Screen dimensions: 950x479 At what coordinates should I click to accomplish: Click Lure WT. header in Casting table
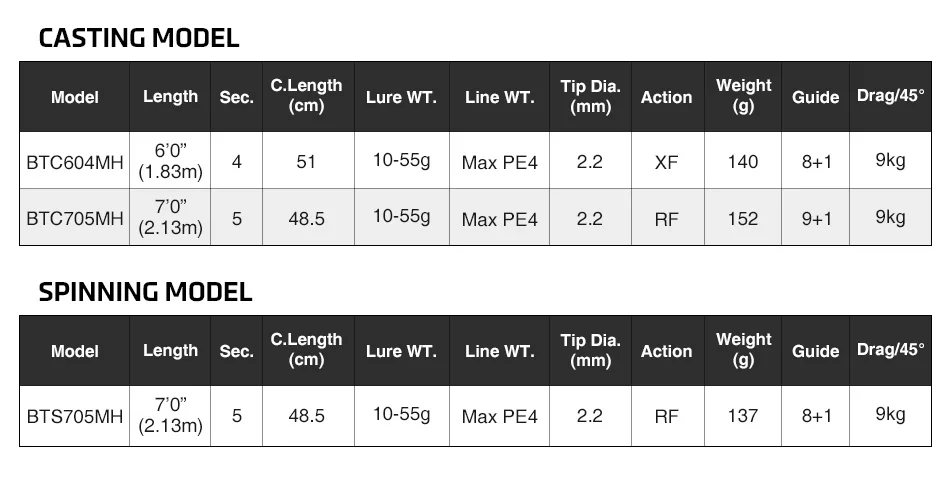click(401, 97)
